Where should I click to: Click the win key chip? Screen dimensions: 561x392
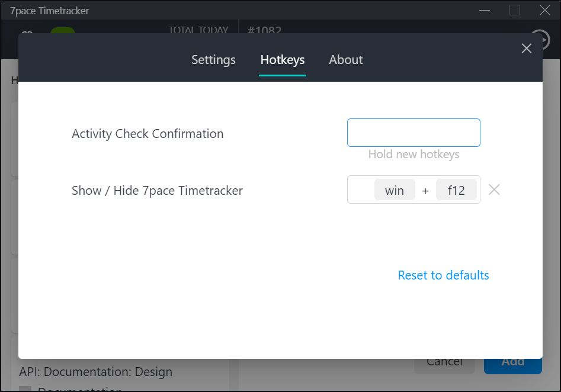click(x=395, y=190)
